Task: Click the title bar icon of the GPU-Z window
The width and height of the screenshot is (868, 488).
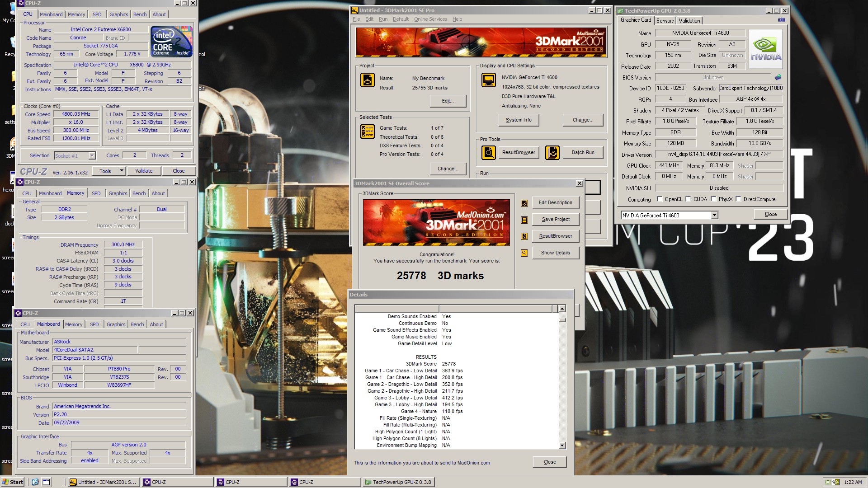Action: 621,11
